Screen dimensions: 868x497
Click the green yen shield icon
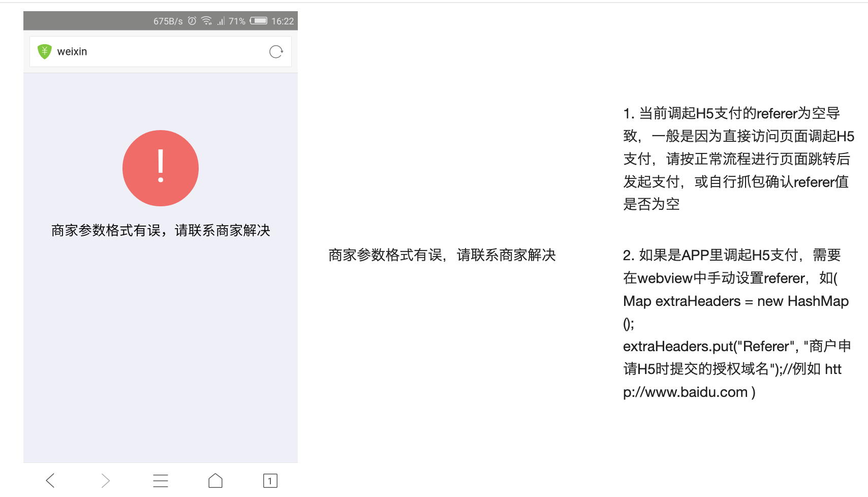tap(45, 51)
